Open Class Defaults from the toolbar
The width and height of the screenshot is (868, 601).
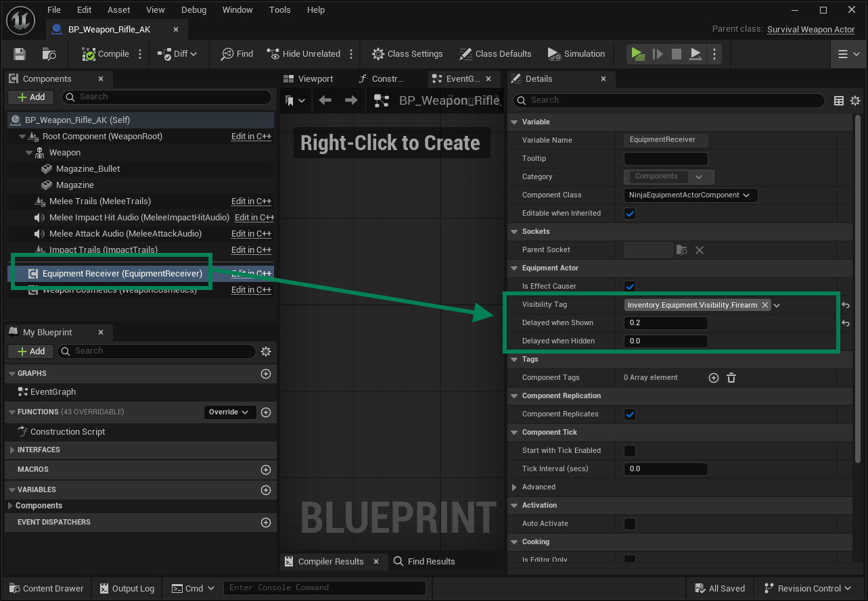pos(496,54)
